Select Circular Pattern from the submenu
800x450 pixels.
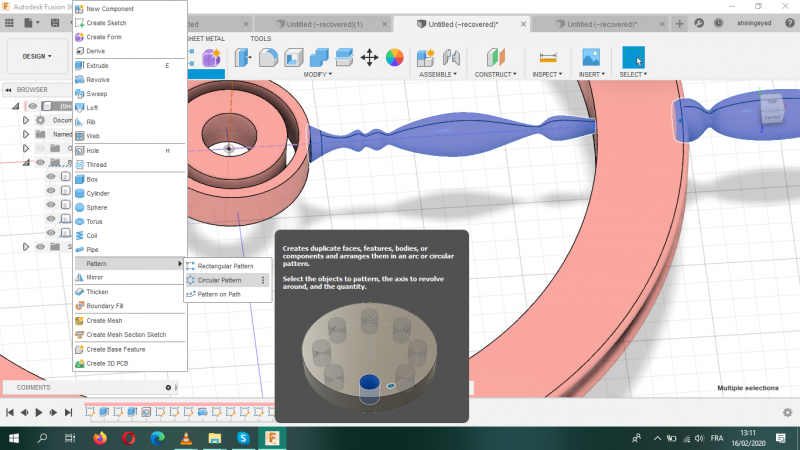pyautogui.click(x=219, y=280)
